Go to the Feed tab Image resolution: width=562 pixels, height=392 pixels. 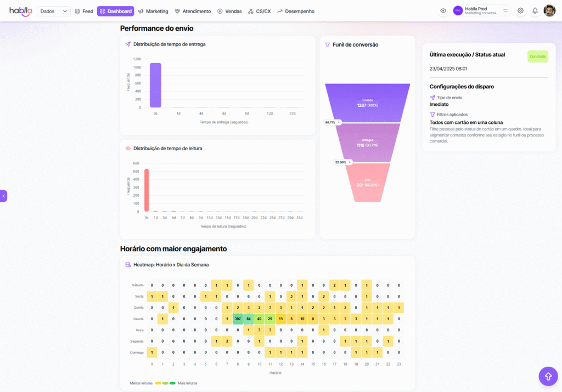(x=84, y=11)
